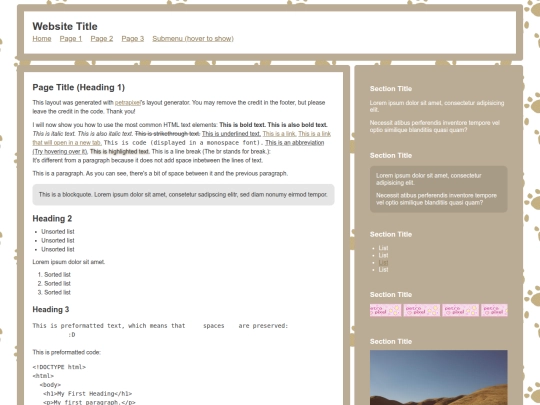Click the '<!DOCTYPE html>' code line
540x405 pixels.
coord(59,367)
